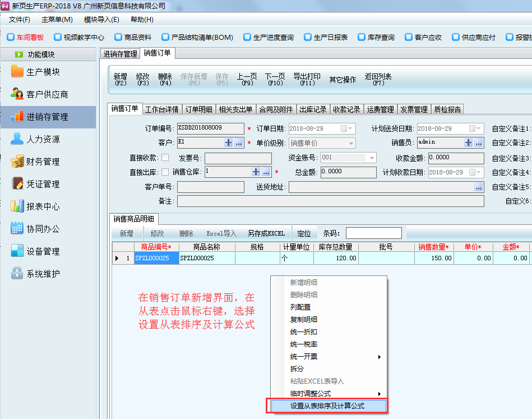This screenshot has height=419, width=532.
Task: Toggle the 直接收款 checkbox
Action: pyautogui.click(x=165, y=157)
